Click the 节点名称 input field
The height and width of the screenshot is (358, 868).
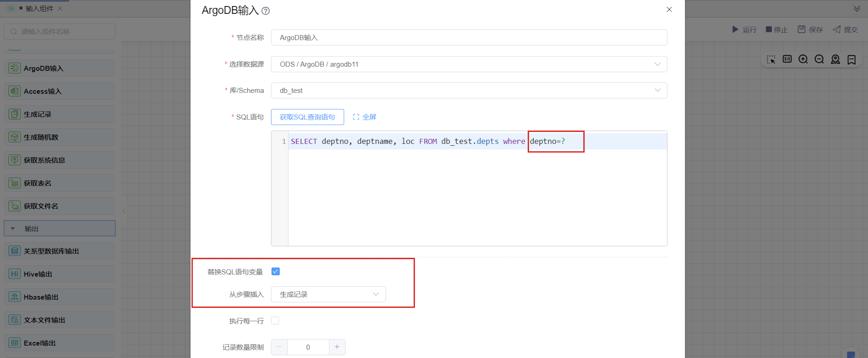point(468,37)
